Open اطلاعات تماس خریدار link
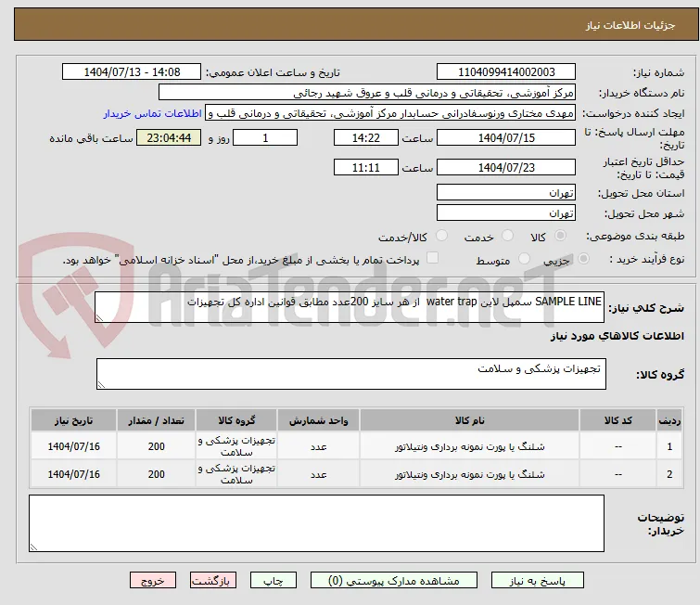 pos(153,113)
